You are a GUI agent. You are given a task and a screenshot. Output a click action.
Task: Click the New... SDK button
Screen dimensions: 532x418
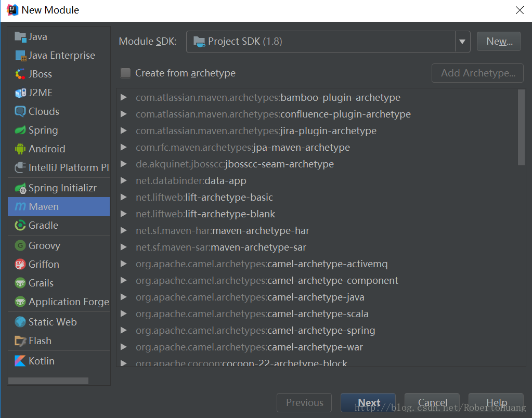click(x=499, y=42)
